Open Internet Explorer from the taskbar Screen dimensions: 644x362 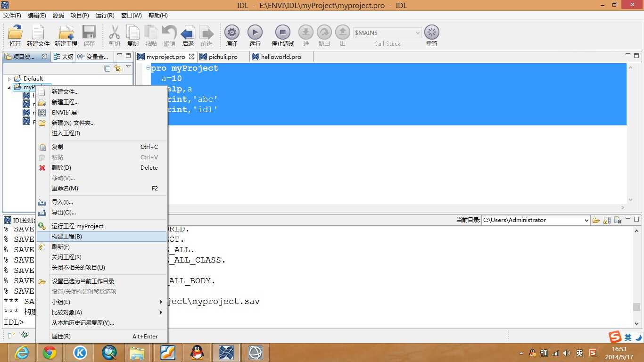22,353
